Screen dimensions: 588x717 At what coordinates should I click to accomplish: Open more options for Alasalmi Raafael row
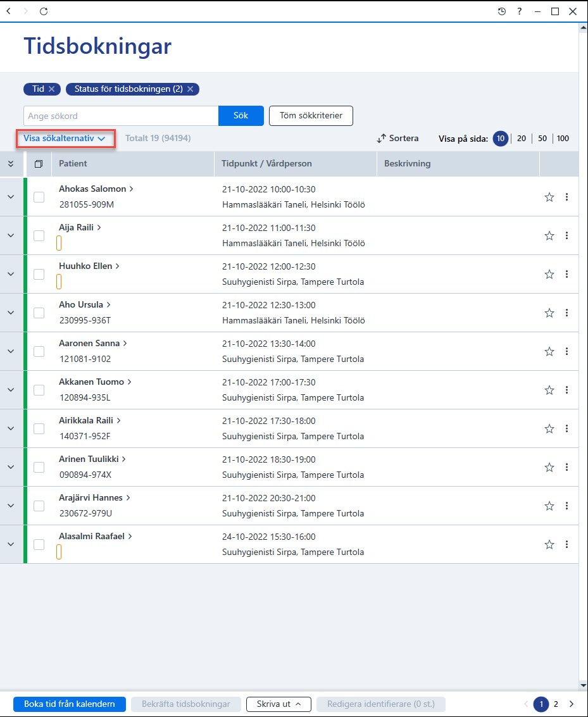(x=566, y=544)
